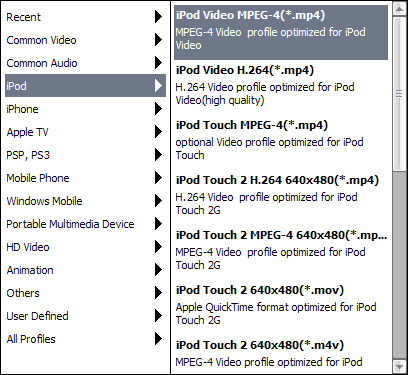Open the Recent category

coord(85,17)
